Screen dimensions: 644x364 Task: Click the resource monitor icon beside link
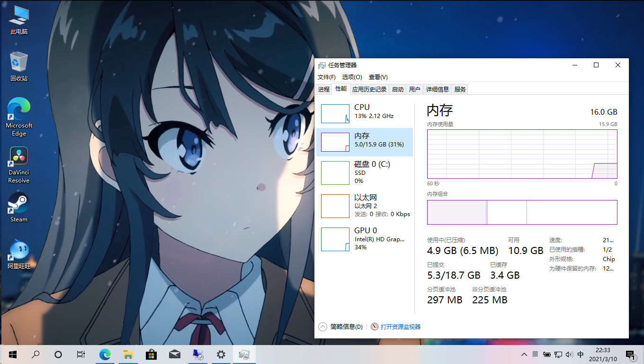375,327
